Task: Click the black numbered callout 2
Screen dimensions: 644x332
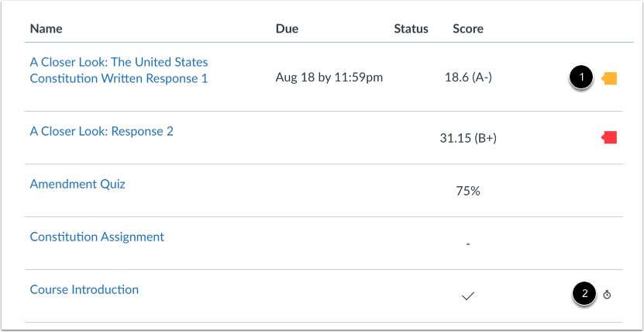Action: [584, 294]
